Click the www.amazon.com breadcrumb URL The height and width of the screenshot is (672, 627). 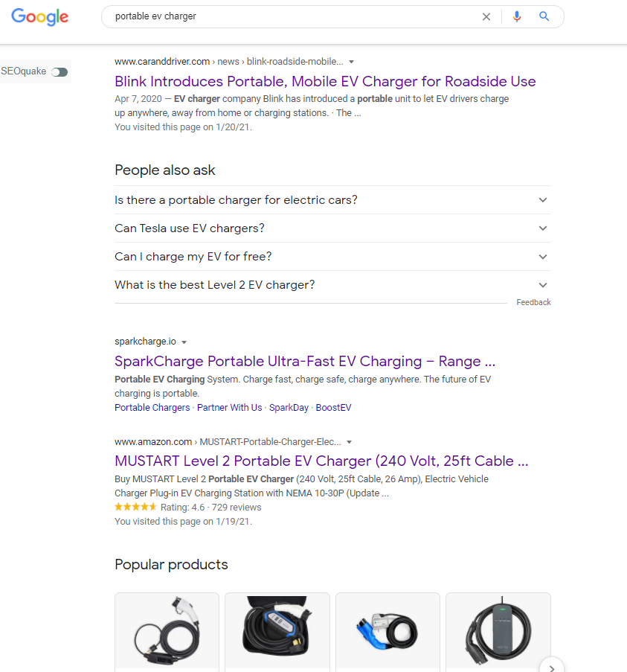(x=228, y=442)
